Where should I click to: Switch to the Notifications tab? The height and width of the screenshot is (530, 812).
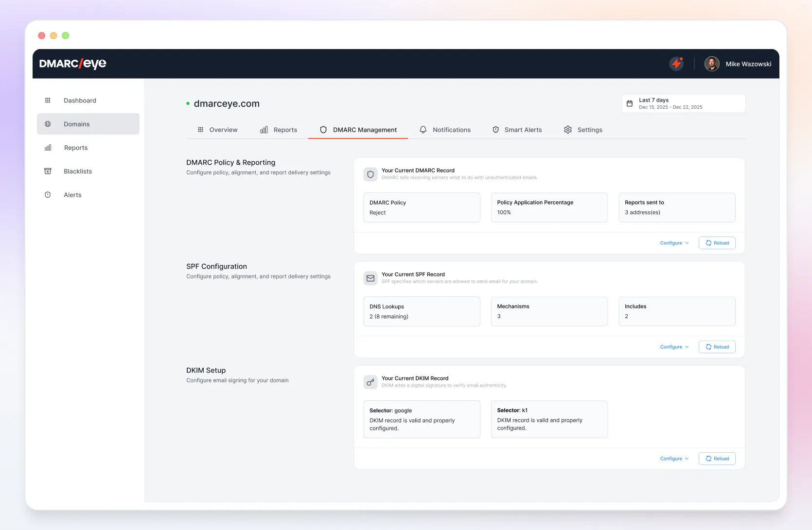[445, 130]
